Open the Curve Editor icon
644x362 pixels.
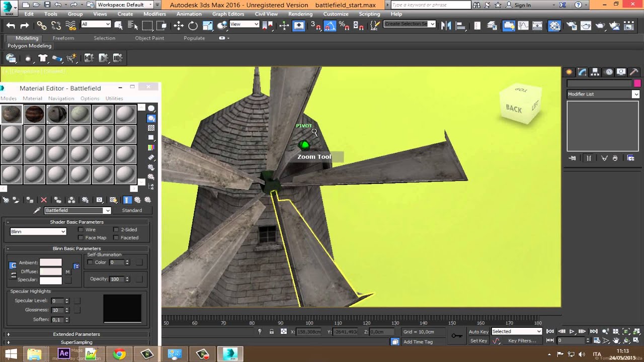523,26
